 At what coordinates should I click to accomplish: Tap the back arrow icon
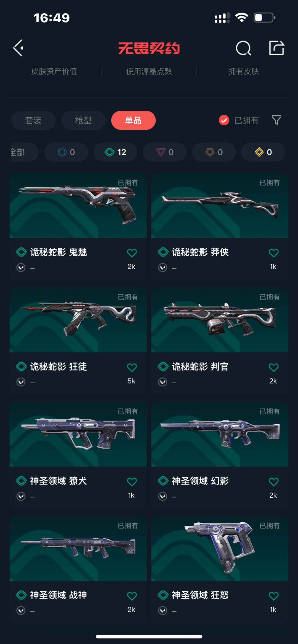coord(18,48)
